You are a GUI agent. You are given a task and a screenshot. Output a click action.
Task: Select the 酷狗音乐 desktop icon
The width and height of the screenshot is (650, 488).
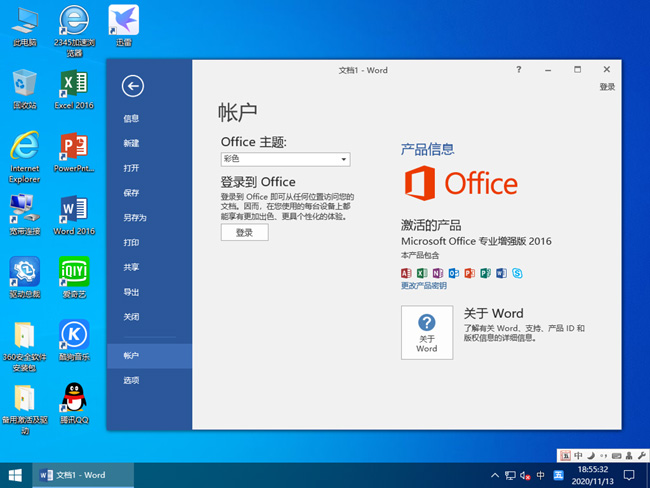point(74,340)
